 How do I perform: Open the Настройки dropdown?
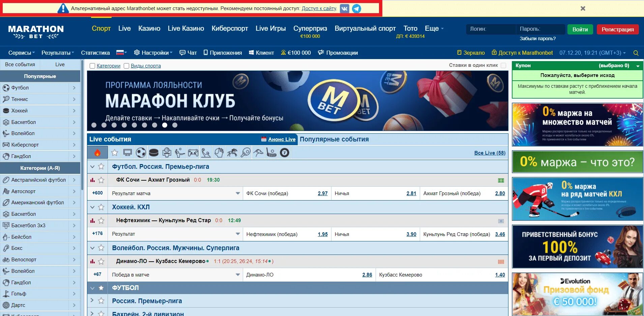[153, 53]
